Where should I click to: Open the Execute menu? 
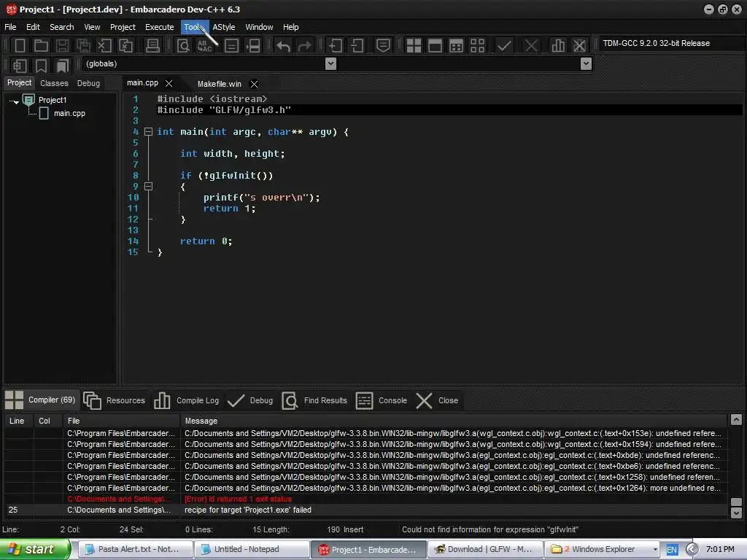pos(160,27)
